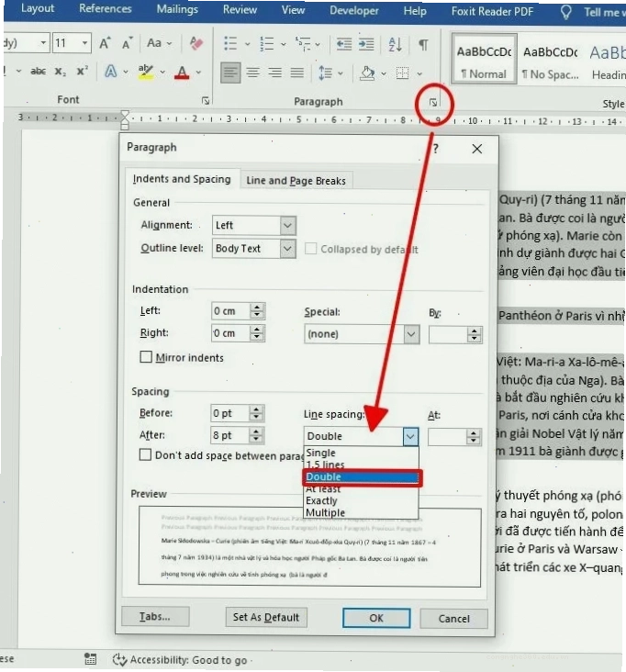Click the Set As Default button
This screenshot has width=626, height=672.
[x=265, y=617]
